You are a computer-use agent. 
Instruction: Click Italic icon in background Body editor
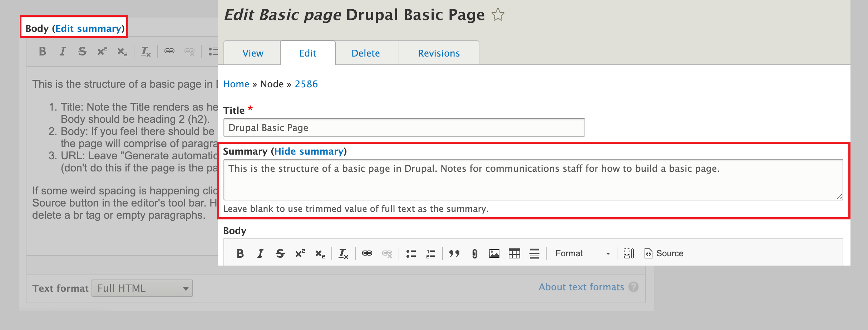(63, 52)
